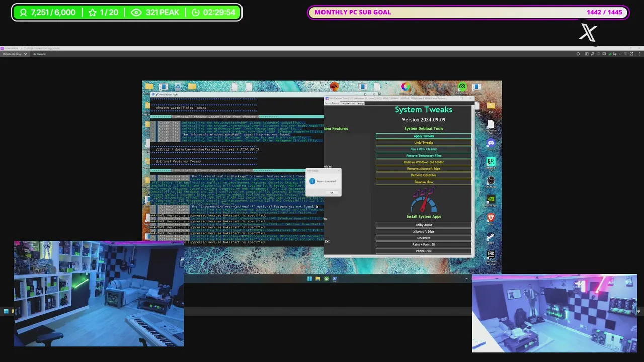This screenshot has width=644, height=362.
Task: Install Phone Link app
Action: (424, 251)
